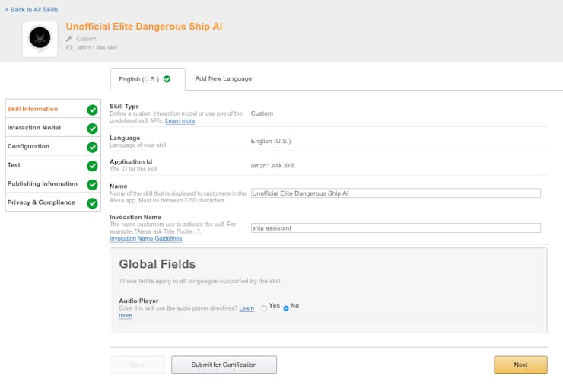The image size is (563, 392).
Task: Select No for Audio Player
Action: (286, 308)
